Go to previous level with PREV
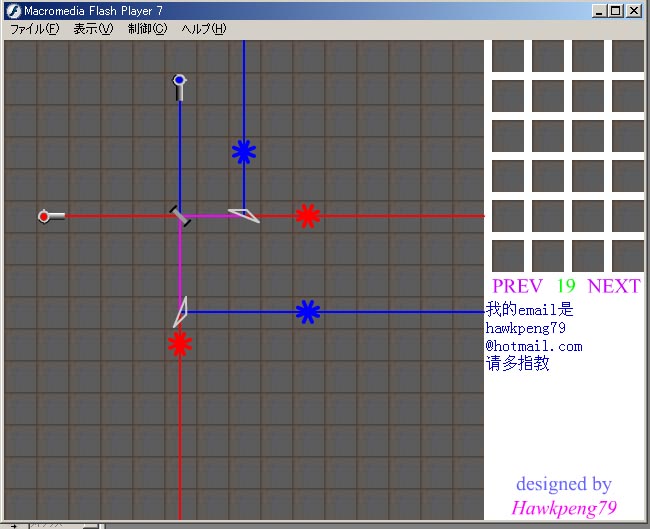The image size is (650, 529). click(517, 286)
